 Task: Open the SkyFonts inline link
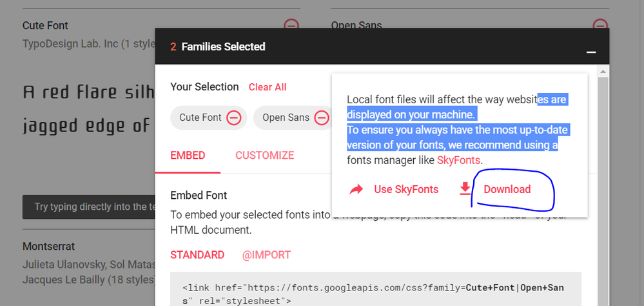coord(458,160)
